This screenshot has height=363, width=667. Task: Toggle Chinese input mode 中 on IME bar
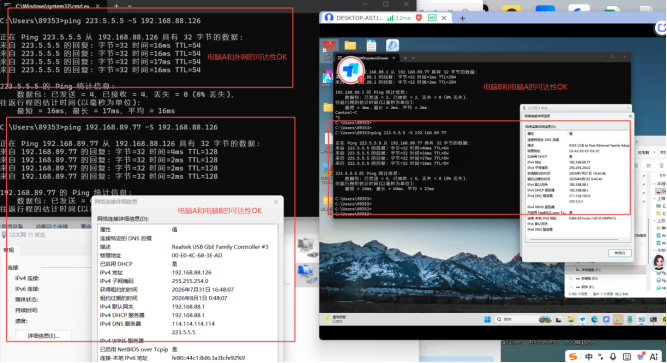(589, 357)
